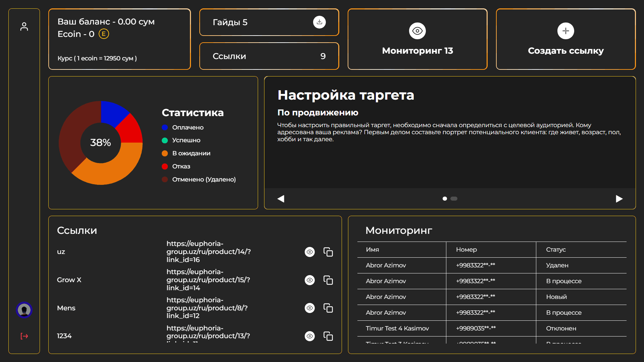Image resolution: width=644 pixels, height=362 pixels.
Task: Download guides using the download icon
Action: coord(319,22)
